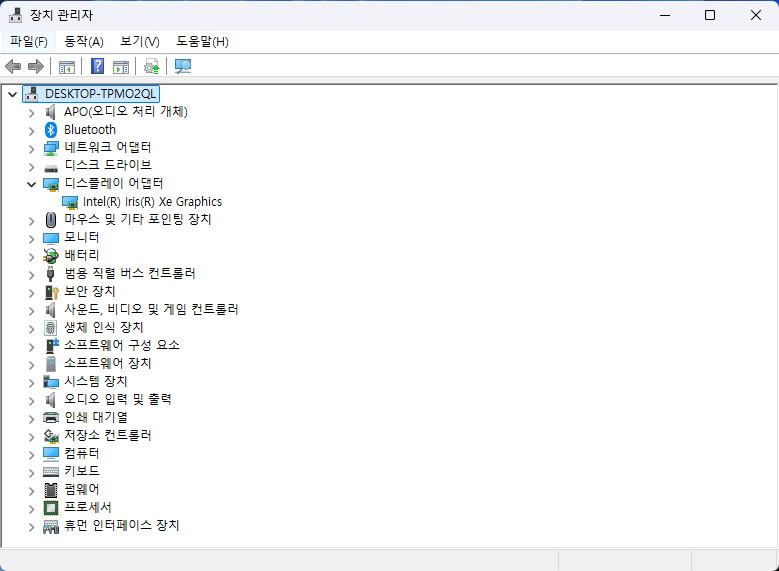The image size is (779, 571).
Task: Click the forward arrow toolbar icon
Action: point(36,66)
